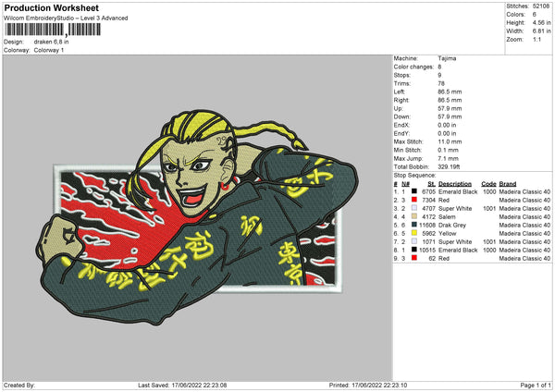Click the "Colorway 1" value

pos(49,50)
